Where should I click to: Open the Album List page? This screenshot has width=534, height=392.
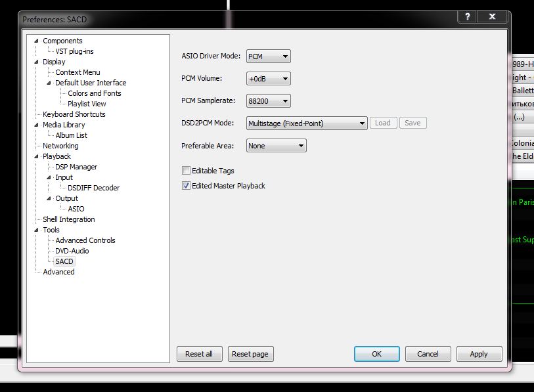click(x=71, y=135)
